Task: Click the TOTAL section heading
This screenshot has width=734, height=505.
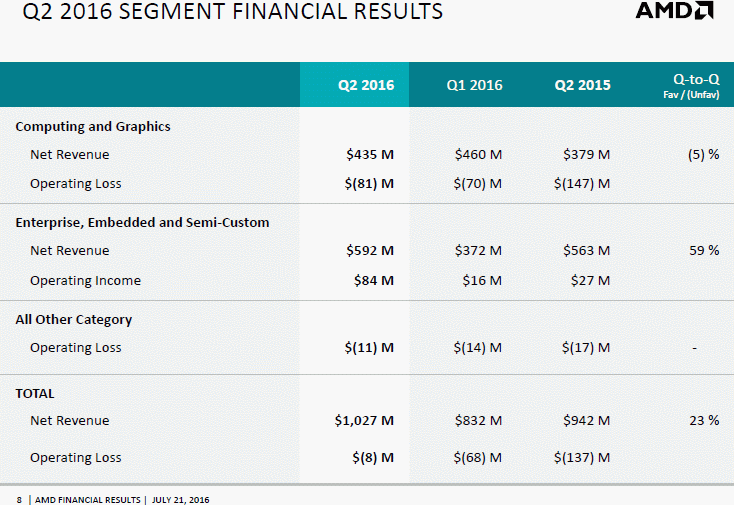Action: point(35,394)
